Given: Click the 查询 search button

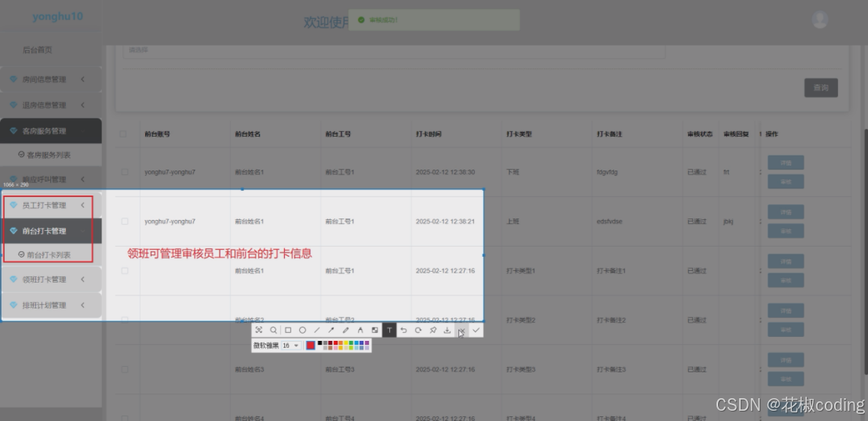Looking at the screenshot, I should pos(820,87).
